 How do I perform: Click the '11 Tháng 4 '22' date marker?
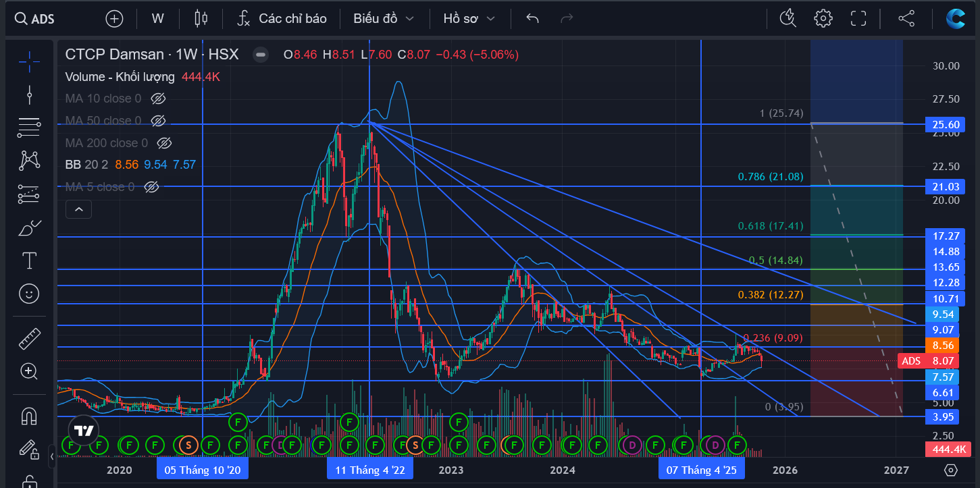pos(369,470)
